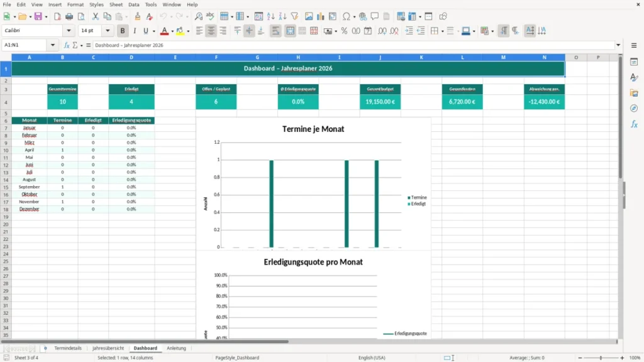644x362 pixels.
Task: Open the Save button dropdown arrow
Action: (x=46, y=17)
